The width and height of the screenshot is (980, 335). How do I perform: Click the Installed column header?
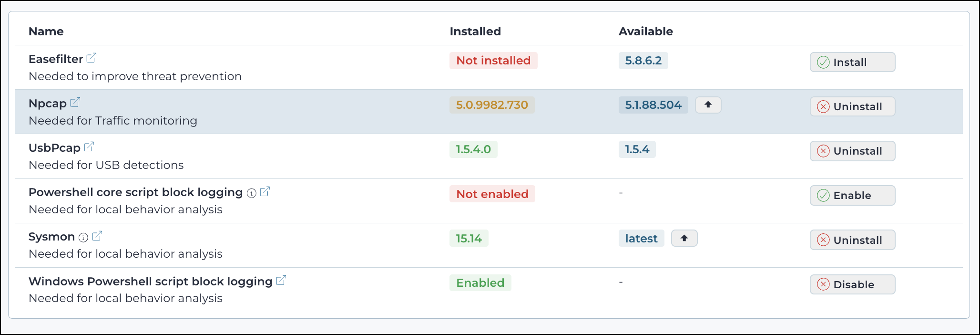click(x=475, y=31)
